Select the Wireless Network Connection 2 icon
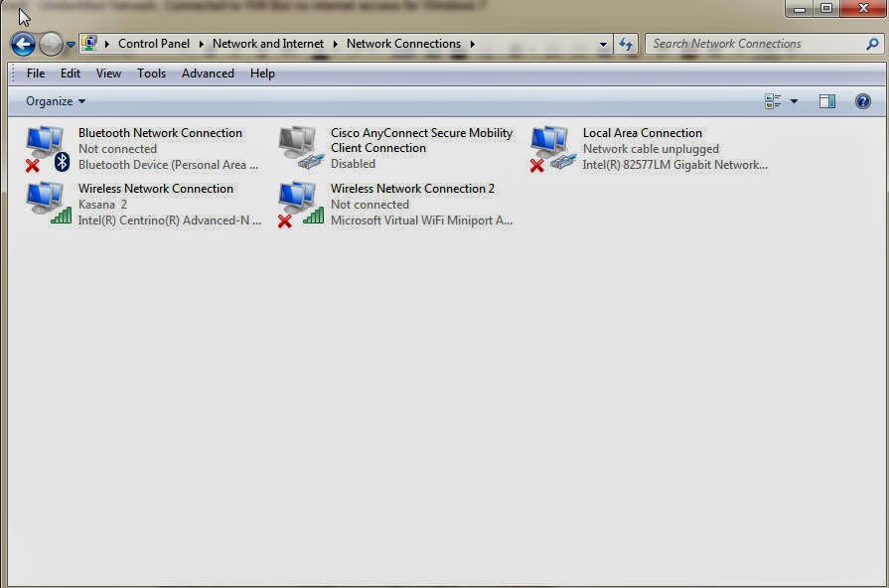Viewport: 889px width, 588px height. [301, 205]
